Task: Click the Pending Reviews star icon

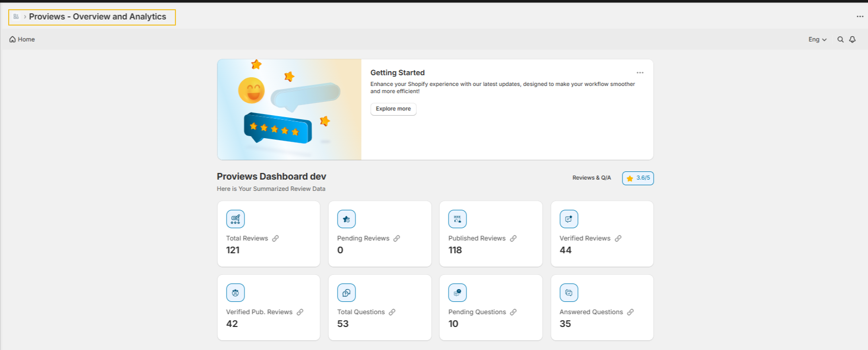Action: coord(346,219)
